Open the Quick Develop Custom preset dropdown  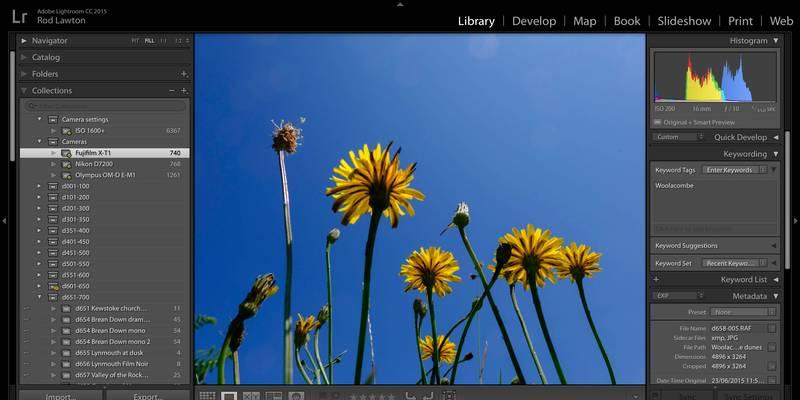tap(678, 137)
